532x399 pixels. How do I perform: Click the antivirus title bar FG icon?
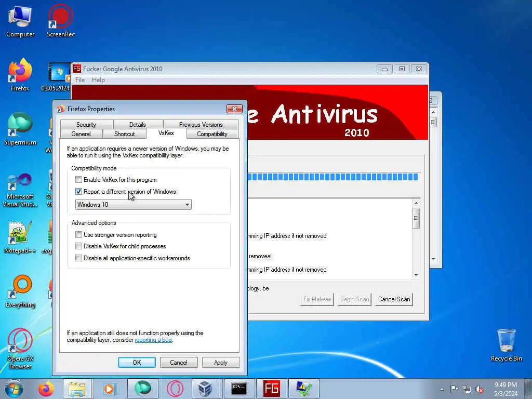(77, 69)
